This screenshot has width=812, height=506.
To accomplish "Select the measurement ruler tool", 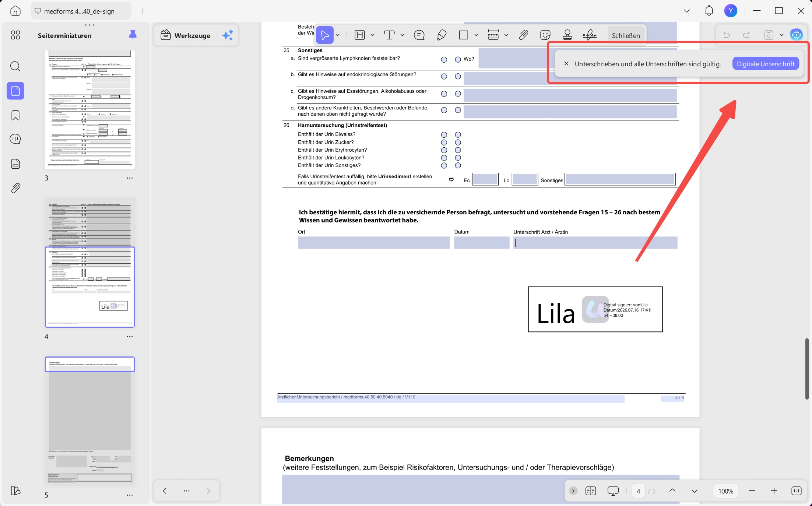I will point(493,35).
